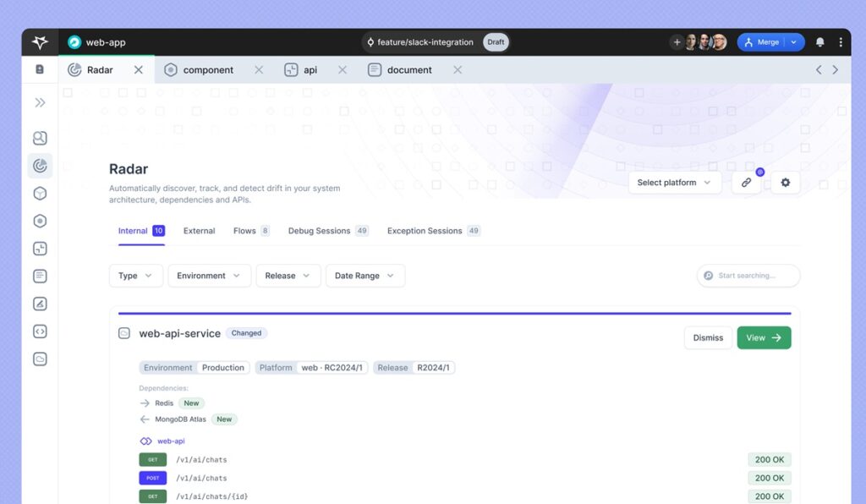This screenshot has width=866, height=504.
Task: Click the star logo in top-left corner
Action: (x=40, y=42)
